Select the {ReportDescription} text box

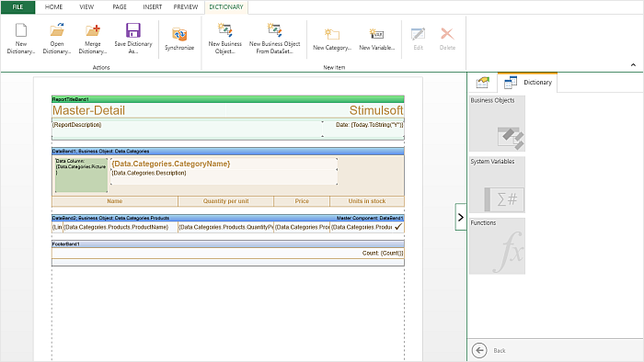point(188,129)
